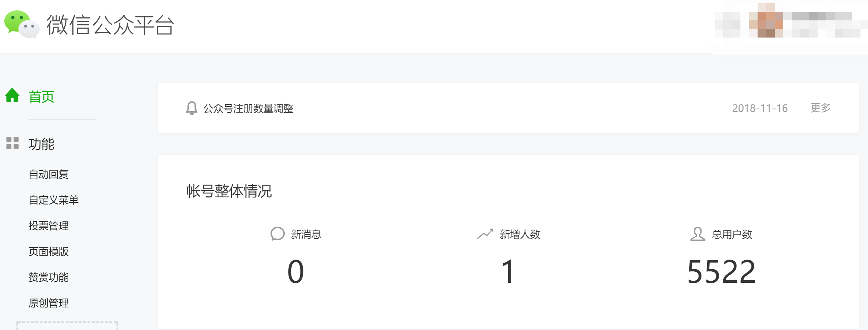Click the green home icon

coord(12,95)
